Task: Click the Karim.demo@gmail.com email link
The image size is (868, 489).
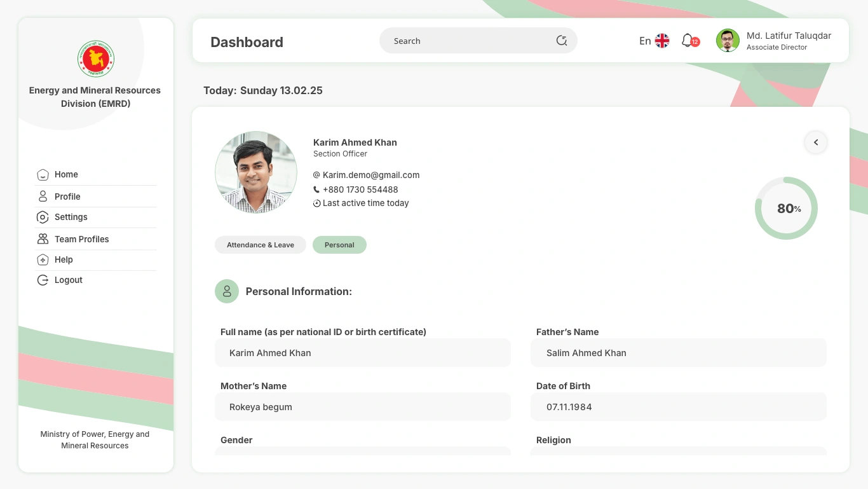Action: tap(371, 175)
